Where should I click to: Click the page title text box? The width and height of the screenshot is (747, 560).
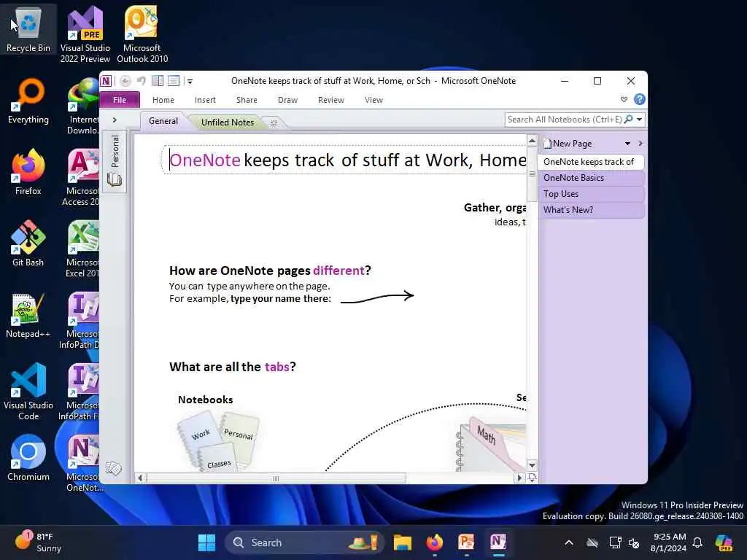coord(345,160)
